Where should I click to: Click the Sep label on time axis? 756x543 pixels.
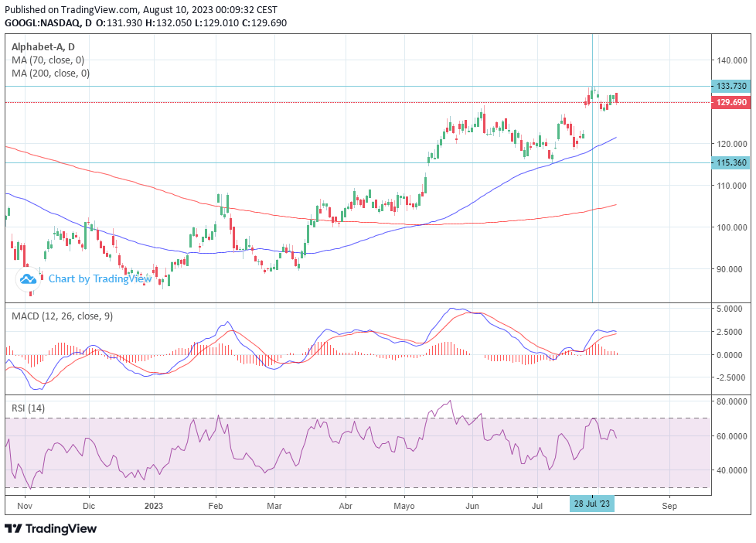[669, 506]
